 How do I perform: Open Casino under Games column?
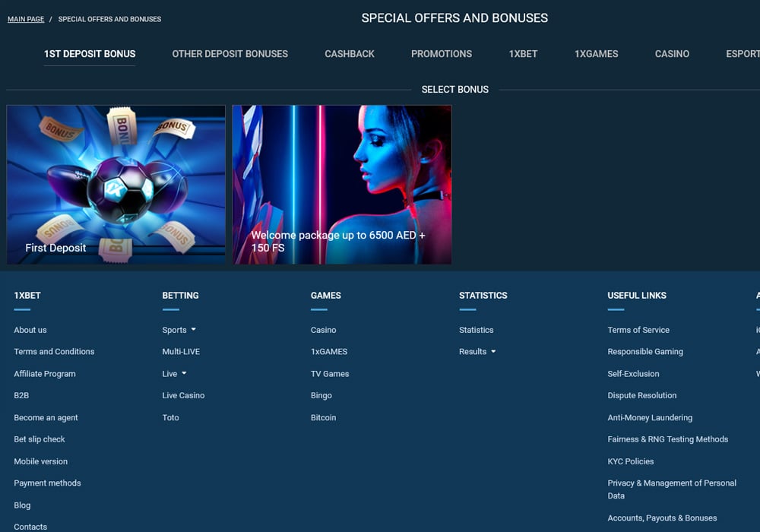pos(323,330)
